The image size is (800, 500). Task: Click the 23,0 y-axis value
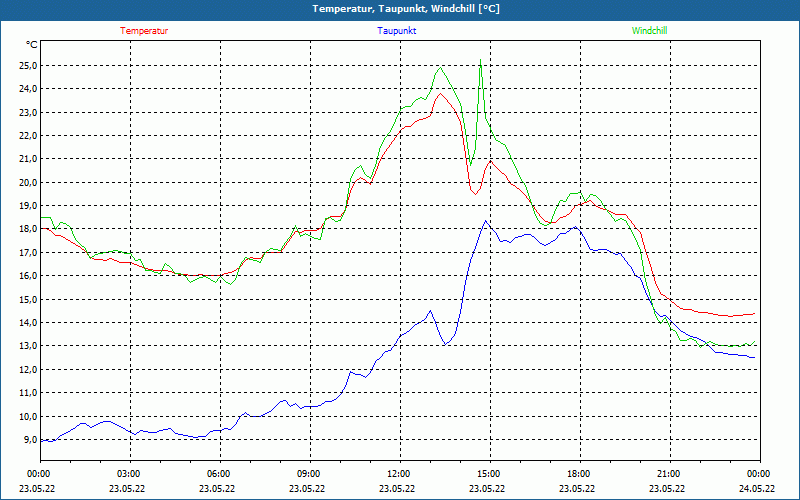pos(28,112)
